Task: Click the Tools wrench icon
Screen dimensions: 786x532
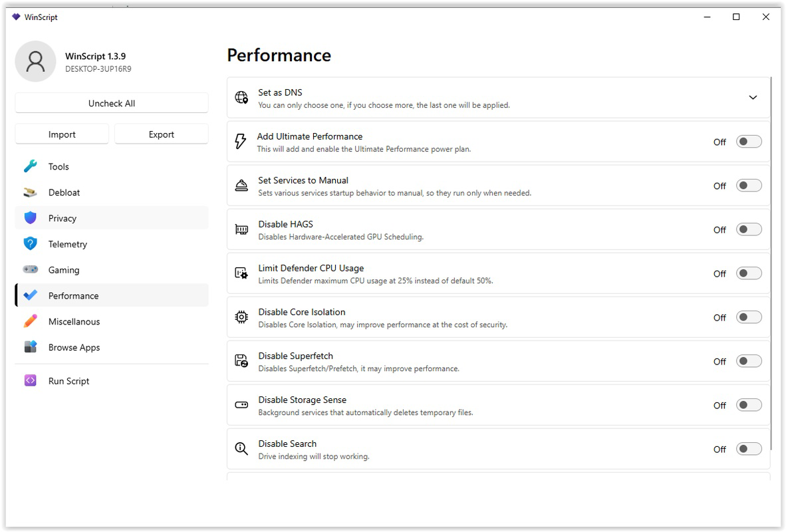Action: (30, 166)
